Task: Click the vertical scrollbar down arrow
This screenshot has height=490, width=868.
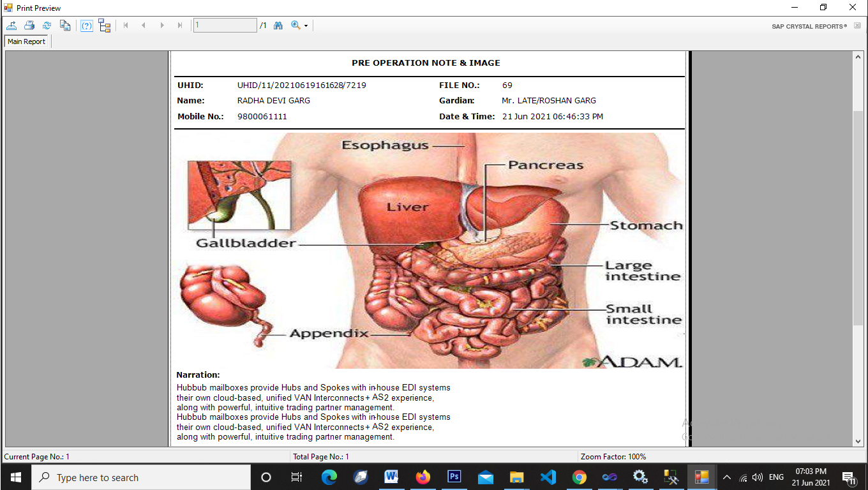Action: (x=858, y=442)
